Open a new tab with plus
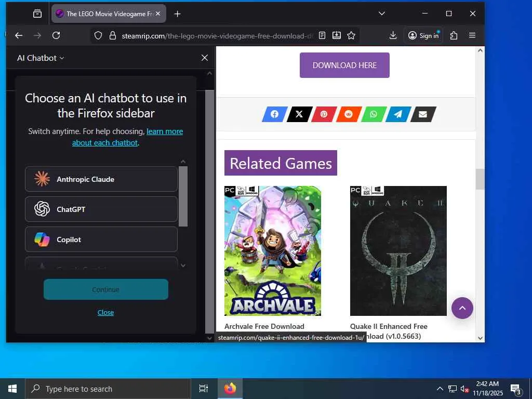The image size is (532, 399). click(178, 14)
